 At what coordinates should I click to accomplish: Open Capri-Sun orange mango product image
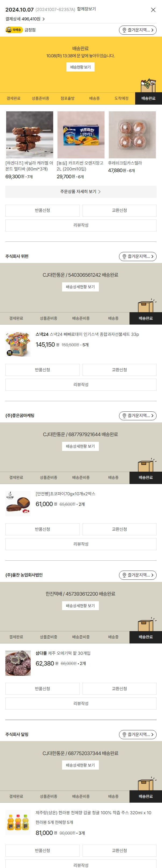click(x=81, y=135)
